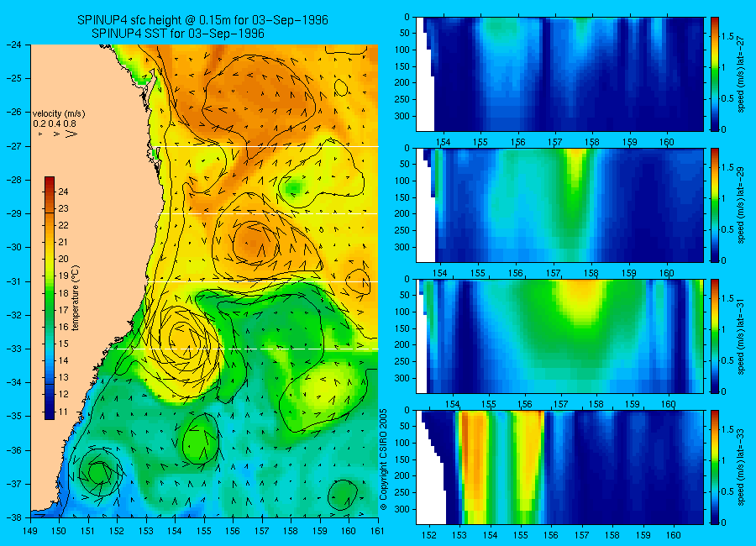Click the 15 tick on temperature scale
Screen dimensions: 756x546
[63, 344]
